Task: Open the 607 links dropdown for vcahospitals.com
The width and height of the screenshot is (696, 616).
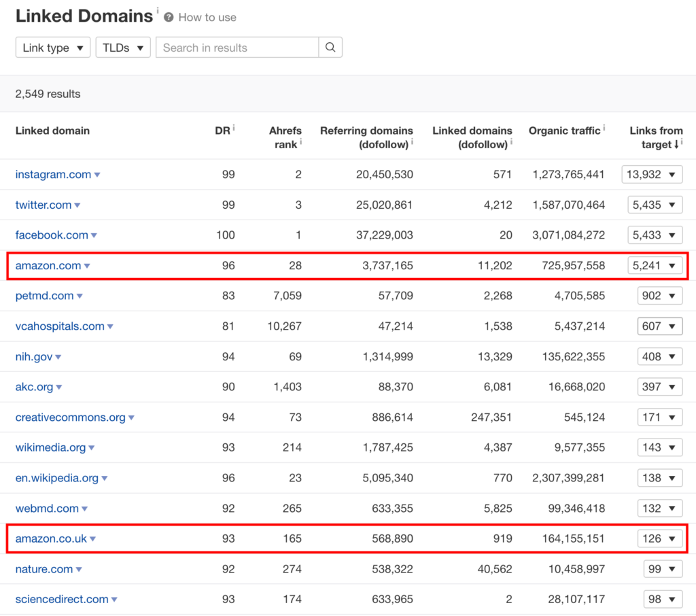Action: coord(660,326)
